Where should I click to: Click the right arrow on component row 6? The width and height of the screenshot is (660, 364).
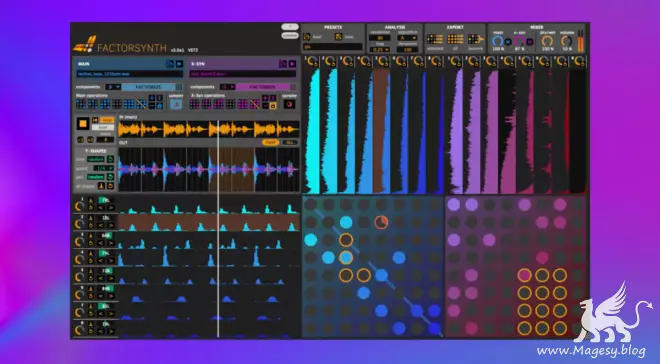pyautogui.click(x=111, y=295)
